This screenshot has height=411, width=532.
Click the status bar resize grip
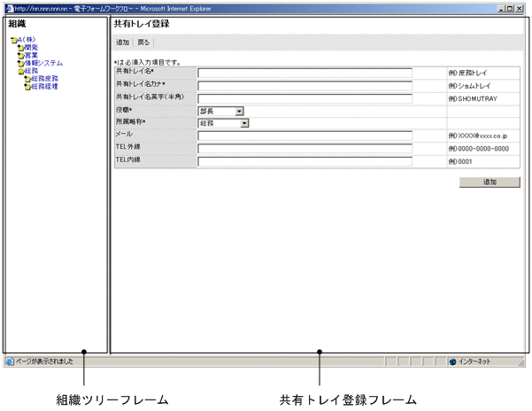pos(521,363)
